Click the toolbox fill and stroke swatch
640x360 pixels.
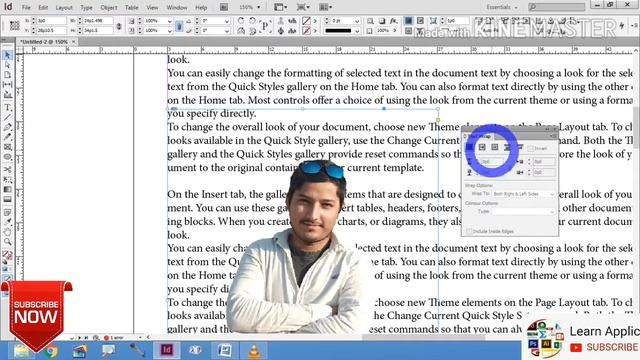(x=7, y=256)
